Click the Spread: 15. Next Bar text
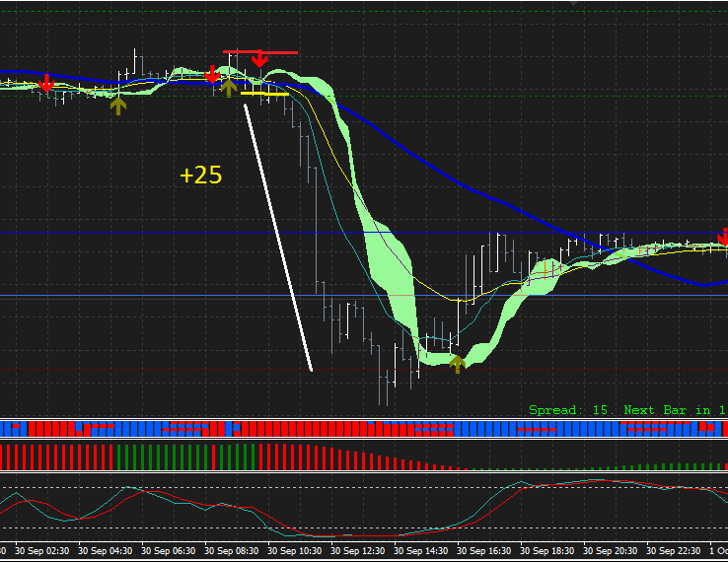Image resolution: width=728 pixels, height=562 pixels. click(x=626, y=410)
